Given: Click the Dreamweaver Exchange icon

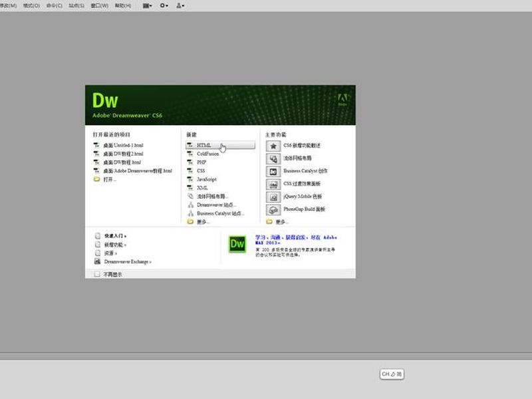Looking at the screenshot, I should point(98,261).
